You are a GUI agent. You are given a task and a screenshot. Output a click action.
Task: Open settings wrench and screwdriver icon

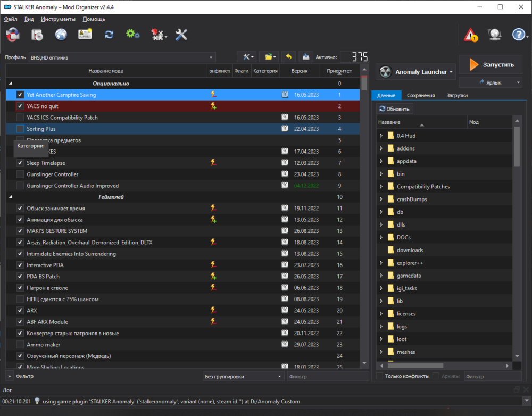(181, 35)
